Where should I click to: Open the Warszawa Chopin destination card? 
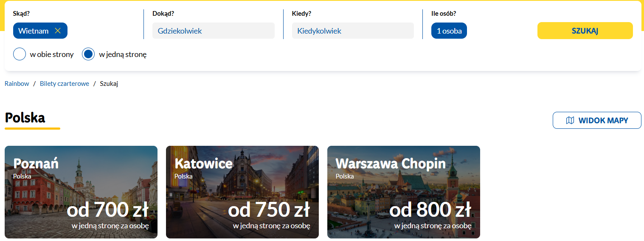(x=404, y=192)
